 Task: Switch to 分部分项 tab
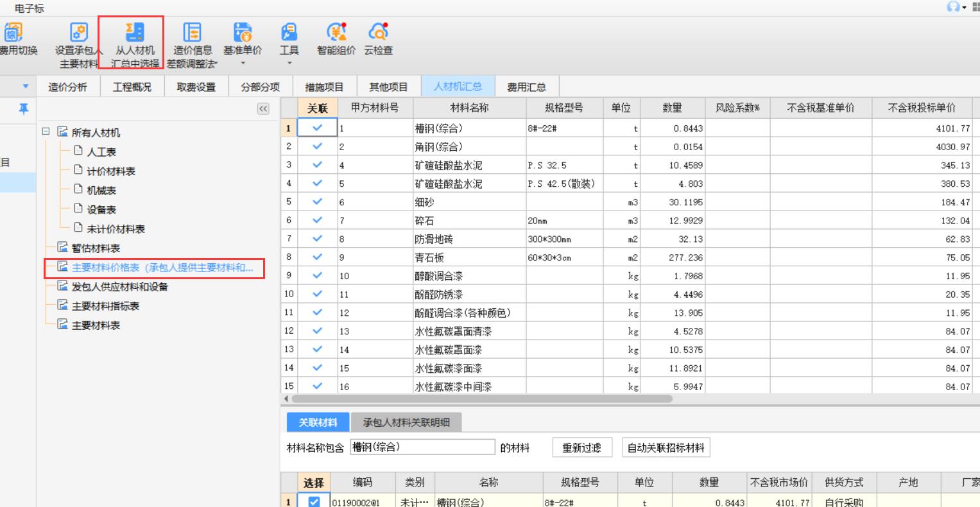260,87
